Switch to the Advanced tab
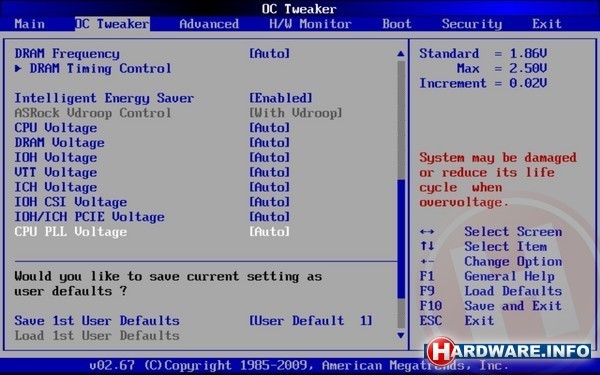 (209, 24)
